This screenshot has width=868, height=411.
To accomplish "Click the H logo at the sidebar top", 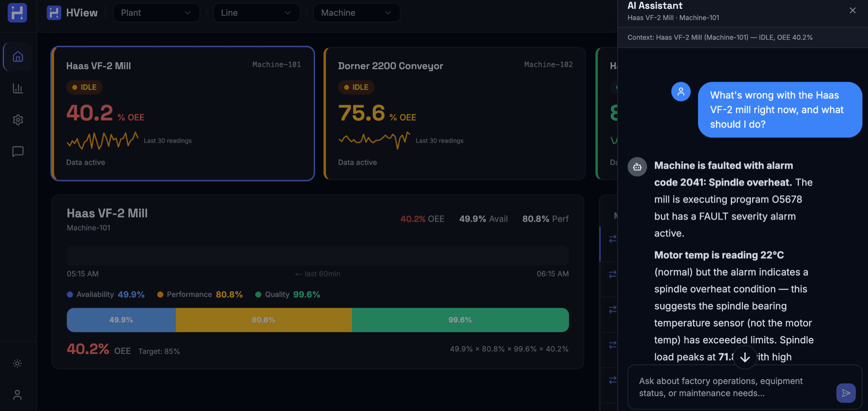I will (17, 13).
